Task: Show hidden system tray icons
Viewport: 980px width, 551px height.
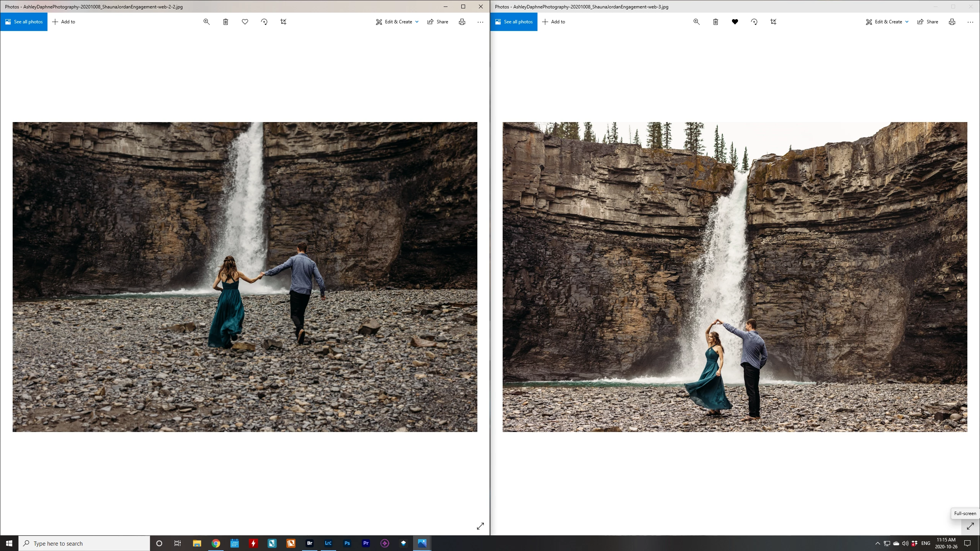Action: point(877,543)
